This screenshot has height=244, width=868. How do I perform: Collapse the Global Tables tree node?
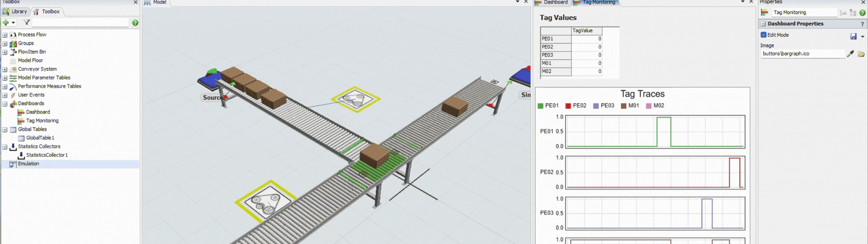click(x=5, y=130)
